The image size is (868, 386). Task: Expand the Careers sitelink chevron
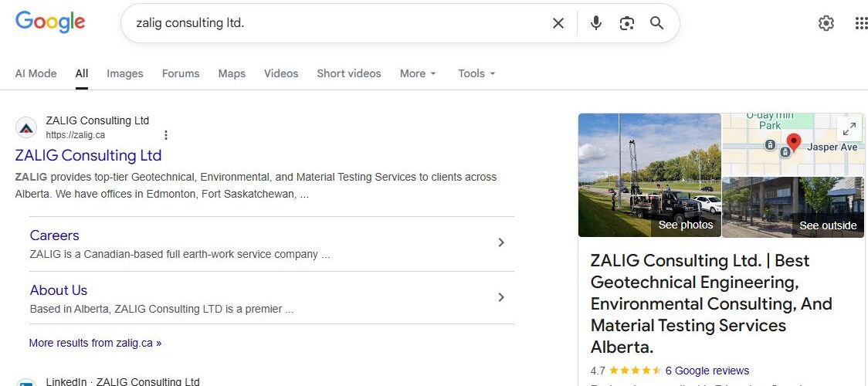pyautogui.click(x=501, y=242)
